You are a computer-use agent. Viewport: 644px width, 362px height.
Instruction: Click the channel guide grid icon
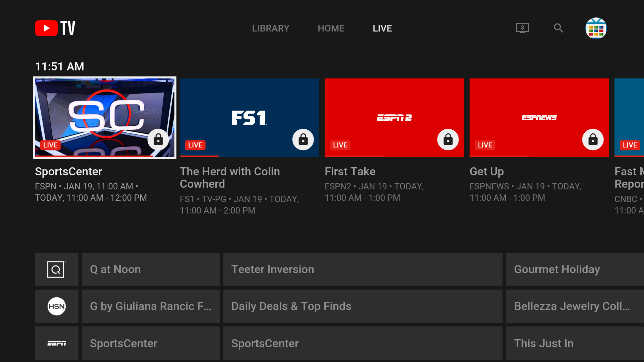596,28
